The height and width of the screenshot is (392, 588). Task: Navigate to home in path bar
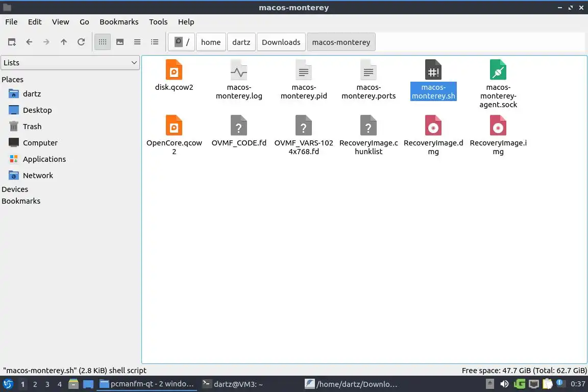[211, 42]
